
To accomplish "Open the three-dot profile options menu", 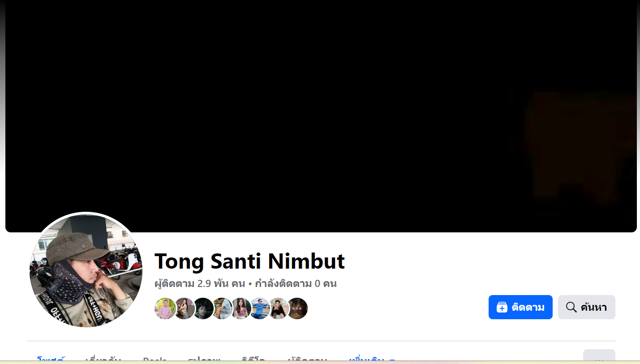I will click(x=599, y=357).
